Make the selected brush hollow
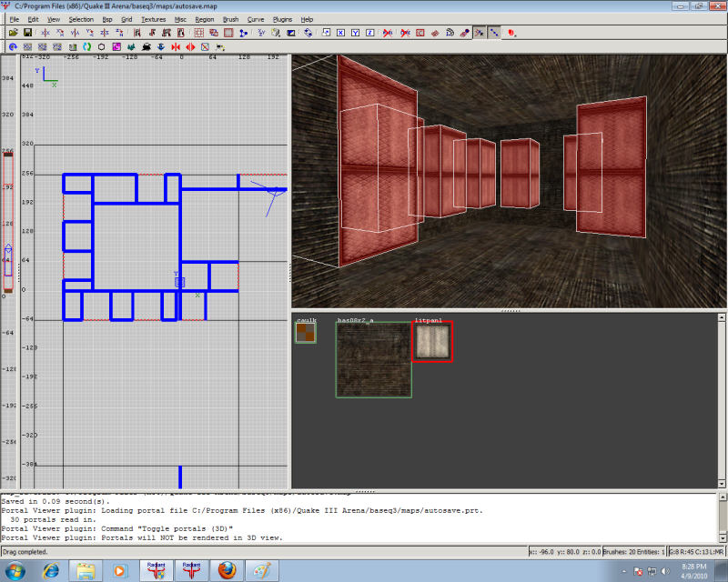 (x=228, y=33)
